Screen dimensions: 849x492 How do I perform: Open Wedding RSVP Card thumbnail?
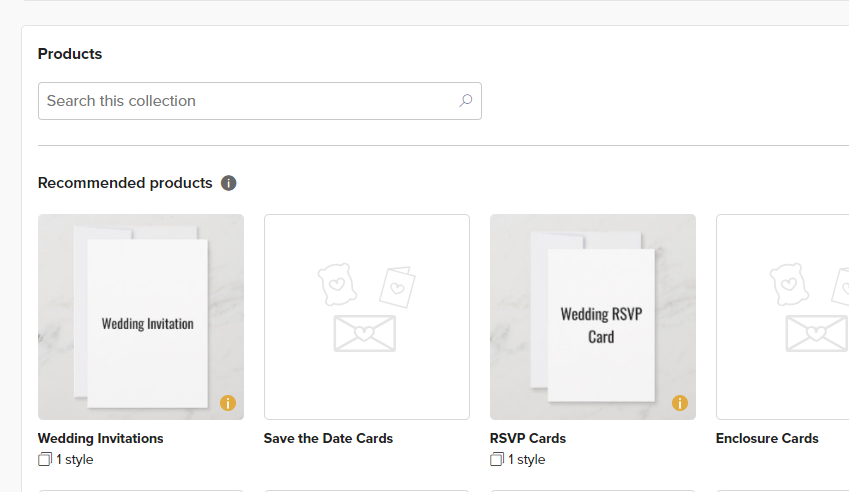[593, 317]
